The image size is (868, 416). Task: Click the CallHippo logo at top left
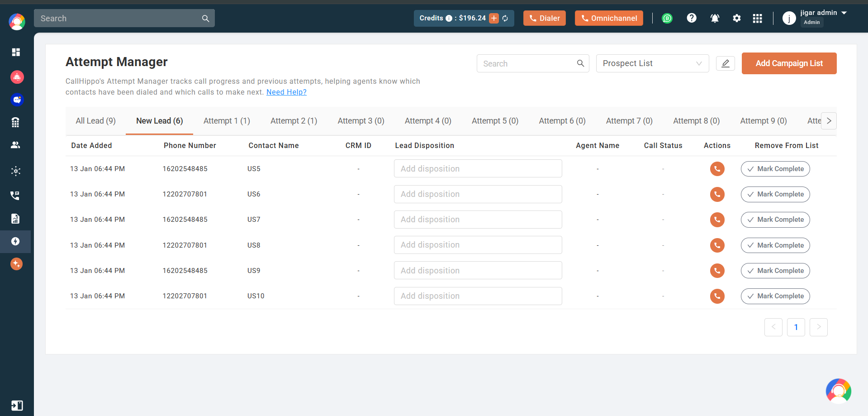click(x=17, y=21)
